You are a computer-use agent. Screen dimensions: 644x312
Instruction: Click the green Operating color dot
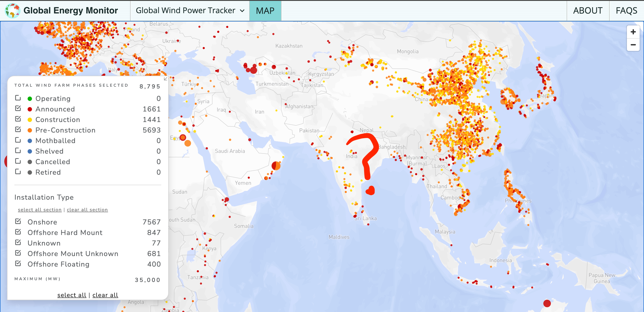pyautogui.click(x=30, y=99)
